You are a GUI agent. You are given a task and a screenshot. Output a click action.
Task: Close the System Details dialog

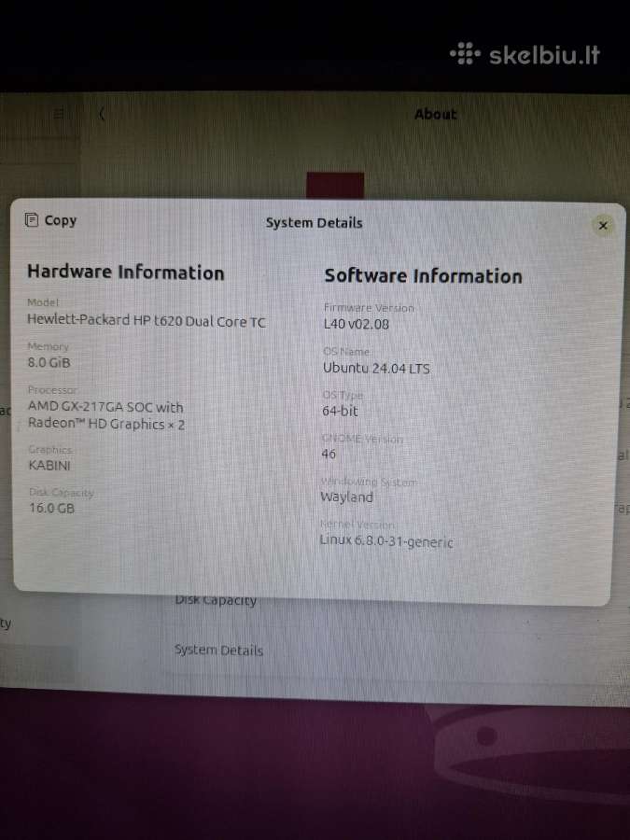[603, 226]
